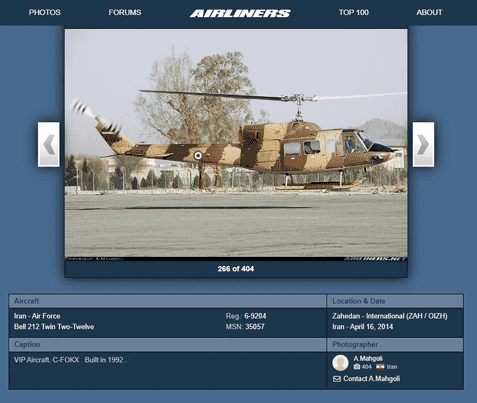Go to previous photo with left arrow

coord(49,144)
